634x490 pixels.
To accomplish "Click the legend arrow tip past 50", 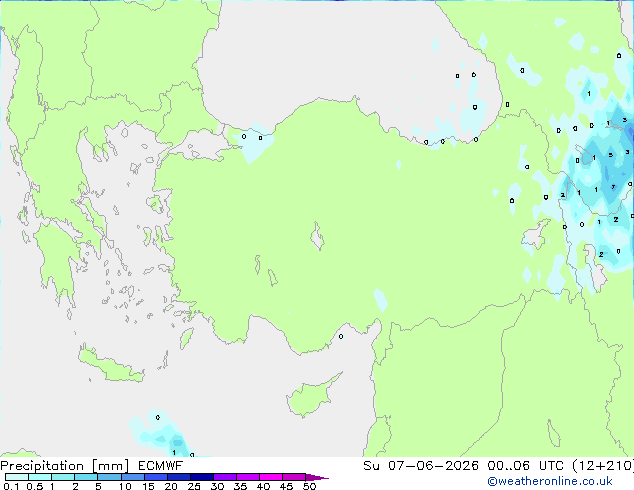I will [x=318, y=477].
